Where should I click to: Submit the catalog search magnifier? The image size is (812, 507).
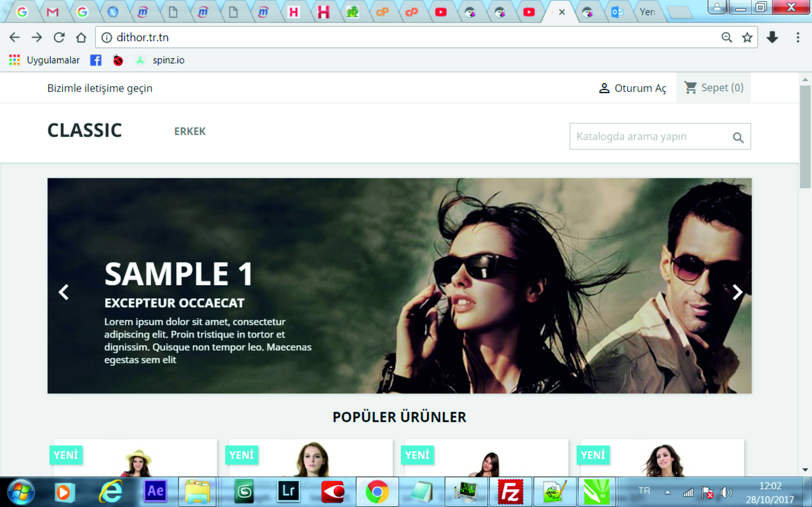(738, 138)
